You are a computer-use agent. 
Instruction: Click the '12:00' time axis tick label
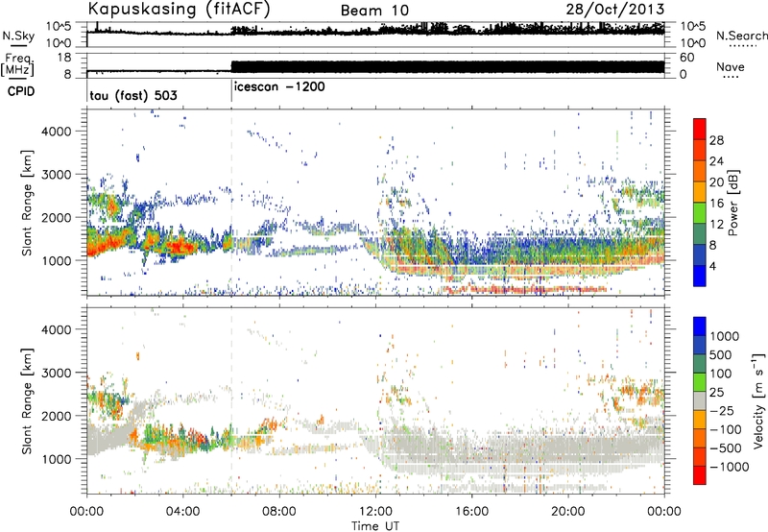tap(375, 512)
